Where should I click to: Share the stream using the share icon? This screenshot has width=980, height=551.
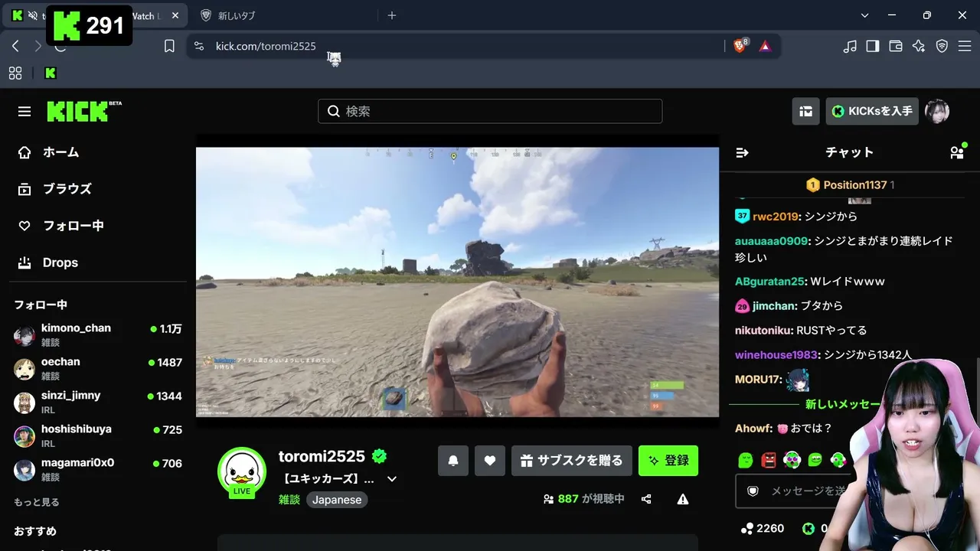point(646,499)
